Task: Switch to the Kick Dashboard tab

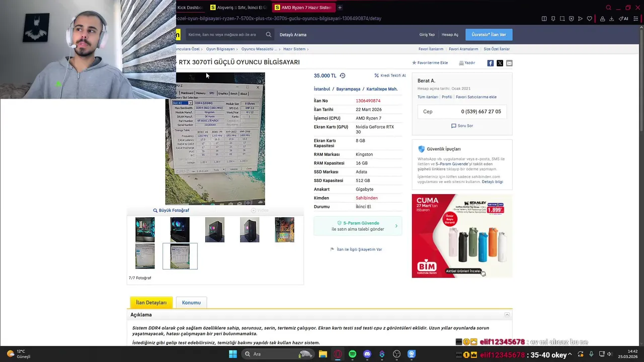Action: [x=190, y=8]
